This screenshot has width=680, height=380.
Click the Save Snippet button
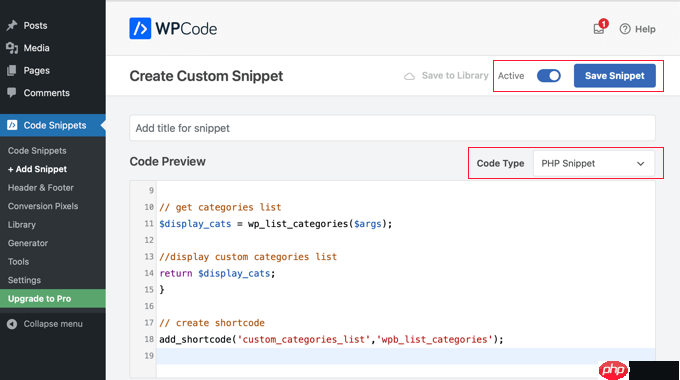(615, 76)
